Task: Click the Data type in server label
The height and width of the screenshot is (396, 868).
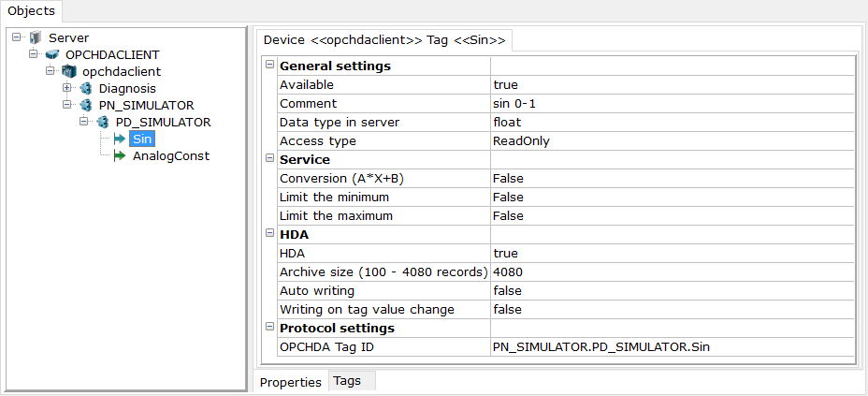Action: pos(340,123)
